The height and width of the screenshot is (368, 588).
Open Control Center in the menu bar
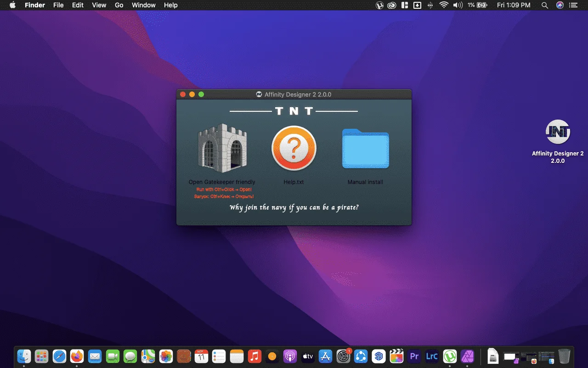[573, 5]
